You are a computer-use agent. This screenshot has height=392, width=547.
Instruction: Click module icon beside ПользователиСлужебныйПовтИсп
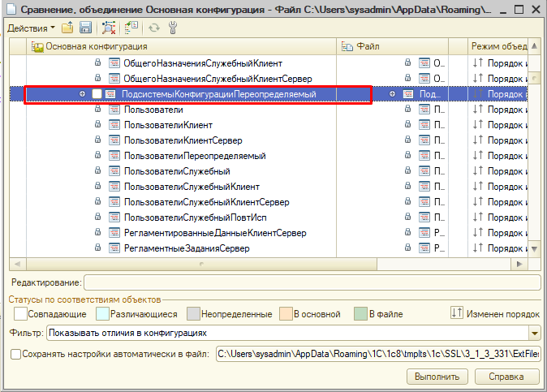pyautogui.click(x=114, y=218)
